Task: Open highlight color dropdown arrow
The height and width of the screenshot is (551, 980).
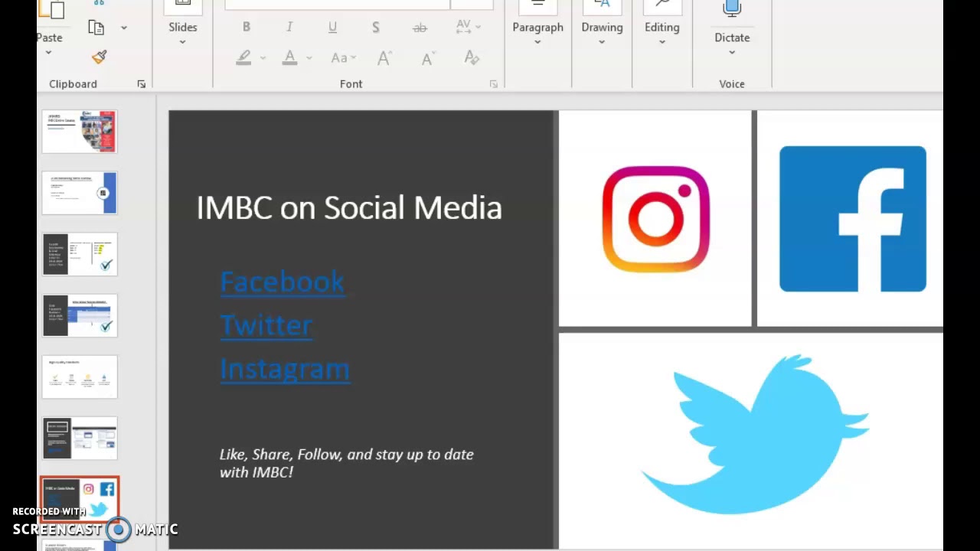Action: [263, 57]
